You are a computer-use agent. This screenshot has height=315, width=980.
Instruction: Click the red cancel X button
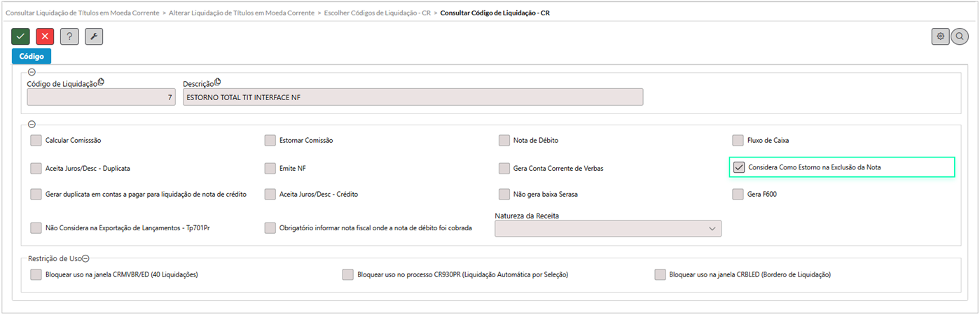tap(45, 36)
